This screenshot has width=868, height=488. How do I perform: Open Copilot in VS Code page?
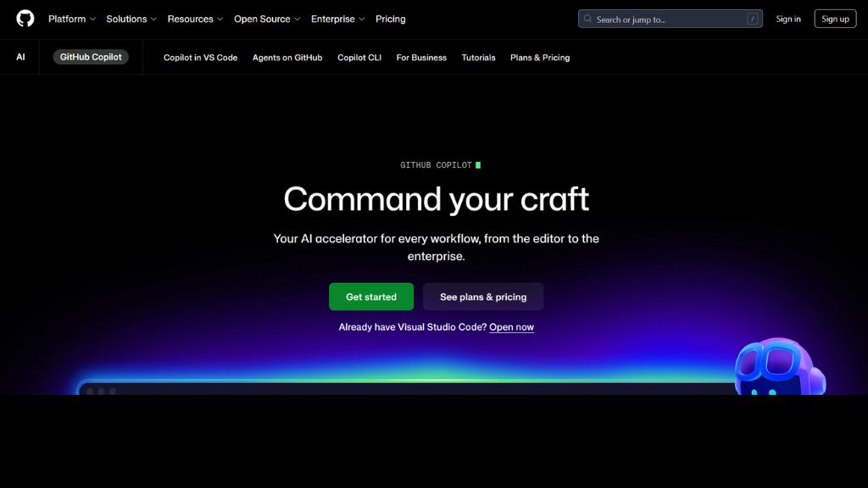pos(200,58)
